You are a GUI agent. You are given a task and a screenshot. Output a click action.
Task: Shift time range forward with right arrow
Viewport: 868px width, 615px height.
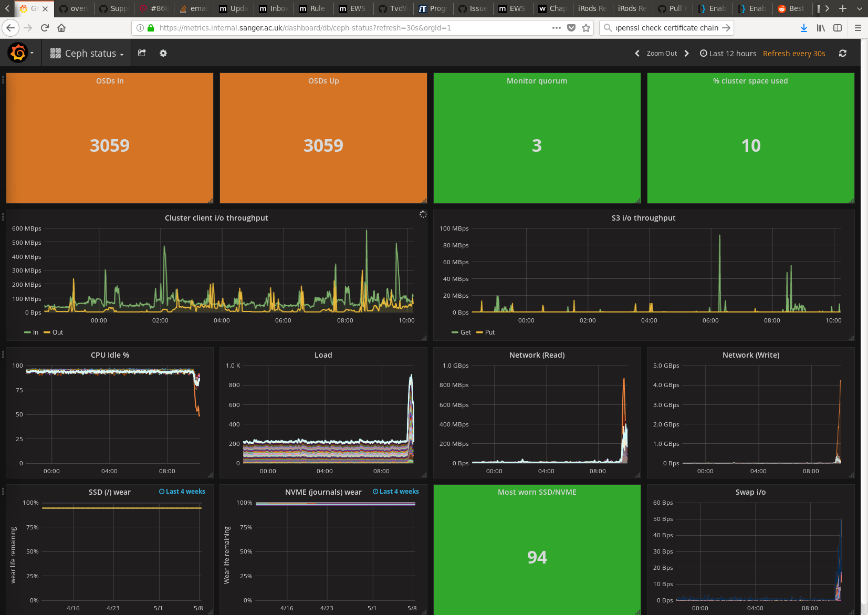[686, 53]
